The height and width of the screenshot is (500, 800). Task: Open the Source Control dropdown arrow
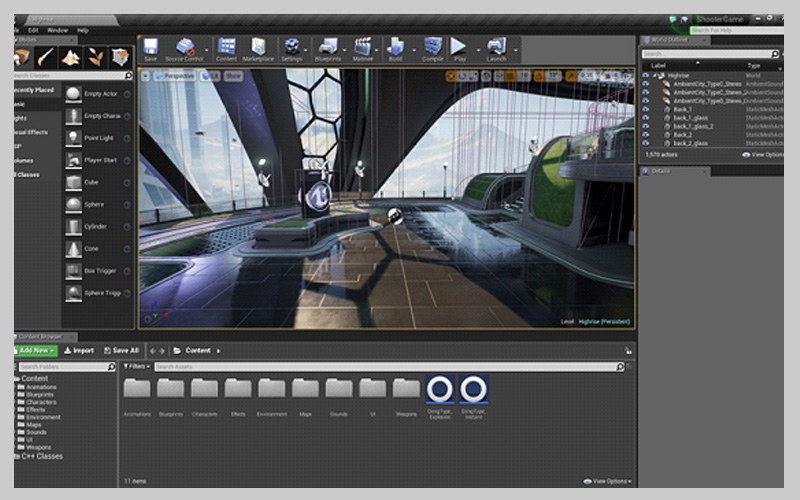[x=207, y=50]
